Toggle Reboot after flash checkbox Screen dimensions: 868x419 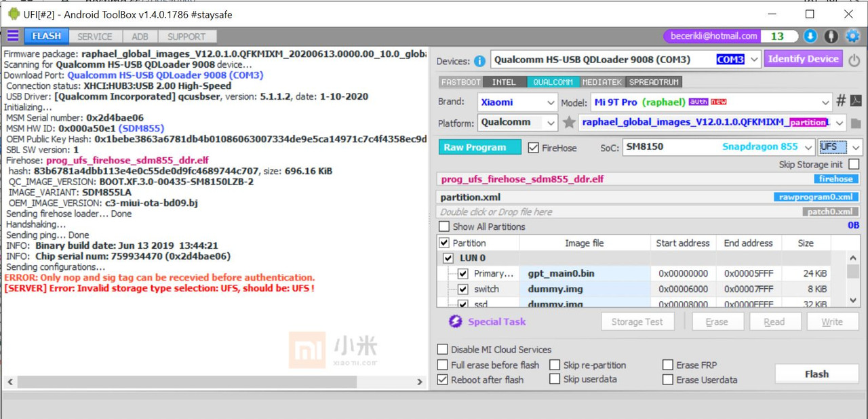pyautogui.click(x=443, y=380)
